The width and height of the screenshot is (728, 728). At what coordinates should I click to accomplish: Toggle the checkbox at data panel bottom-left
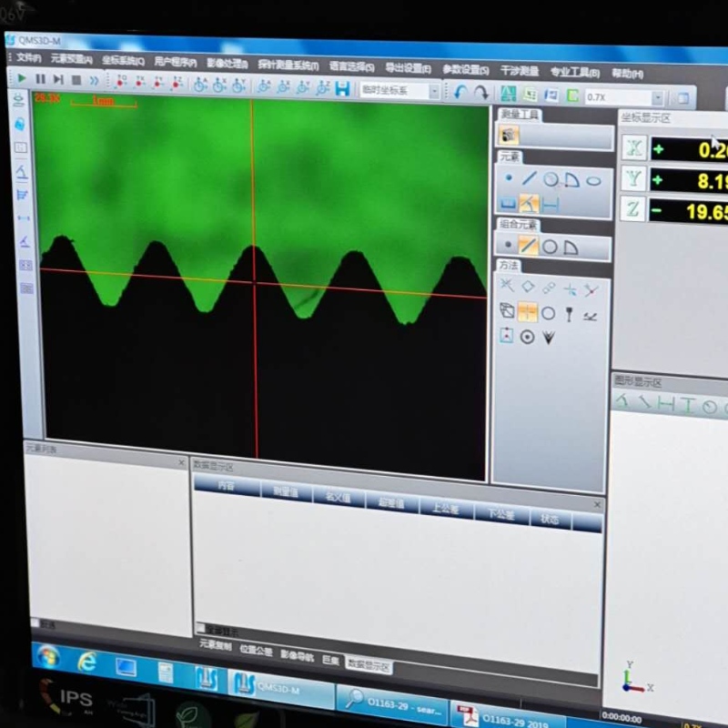pyautogui.click(x=201, y=628)
